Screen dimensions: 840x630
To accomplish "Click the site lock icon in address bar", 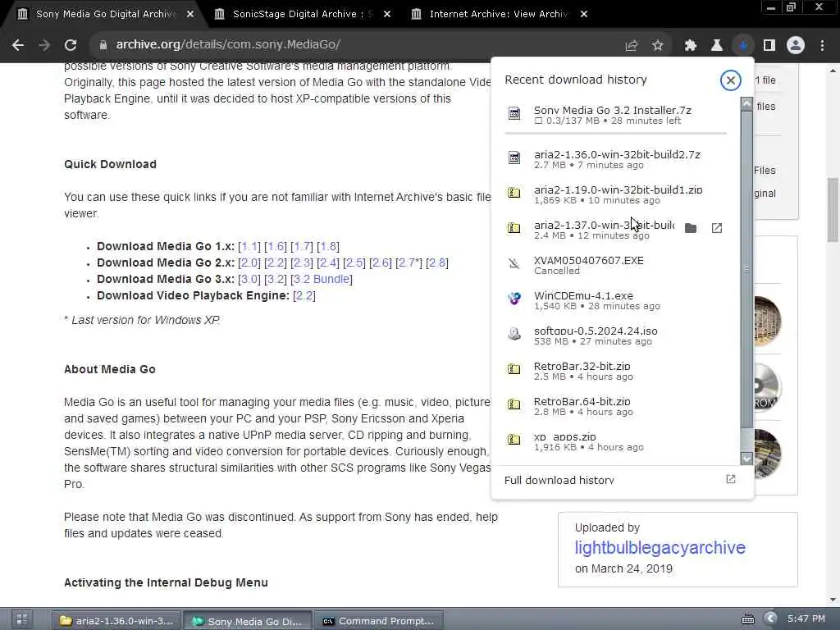I will click(103, 45).
